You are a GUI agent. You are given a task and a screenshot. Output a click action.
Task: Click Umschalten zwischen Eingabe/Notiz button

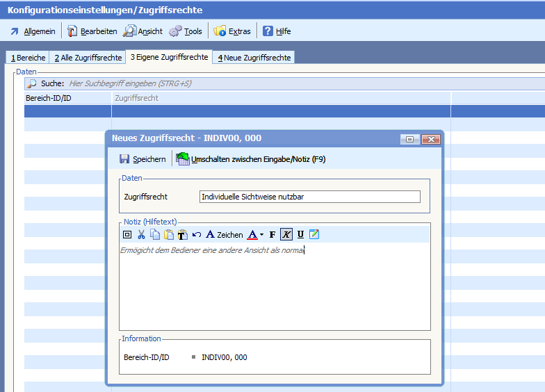(251, 159)
